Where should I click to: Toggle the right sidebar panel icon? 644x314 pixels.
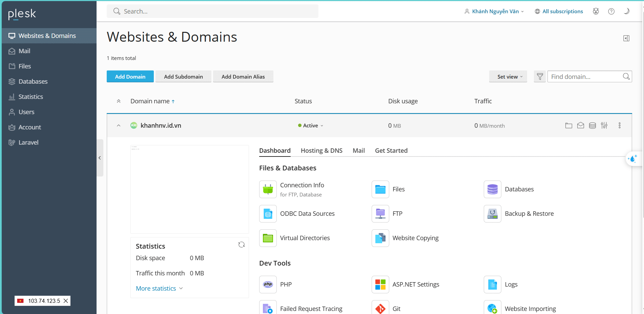pos(626,38)
